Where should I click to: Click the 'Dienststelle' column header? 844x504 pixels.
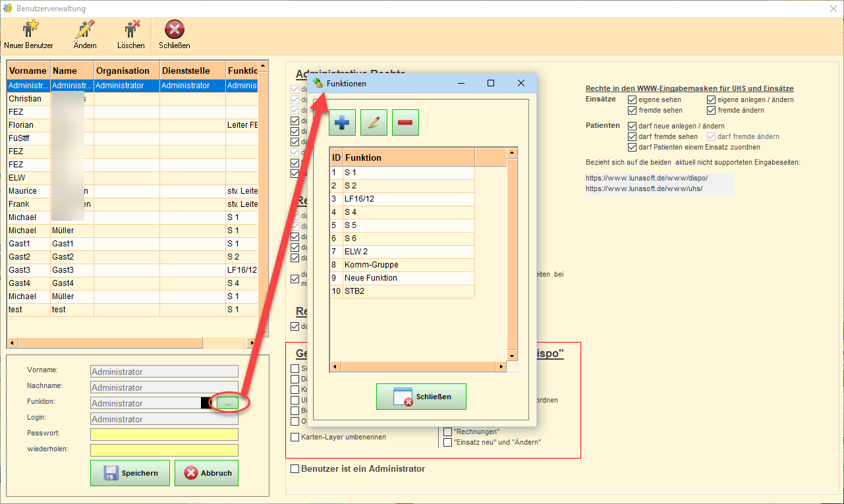click(192, 70)
